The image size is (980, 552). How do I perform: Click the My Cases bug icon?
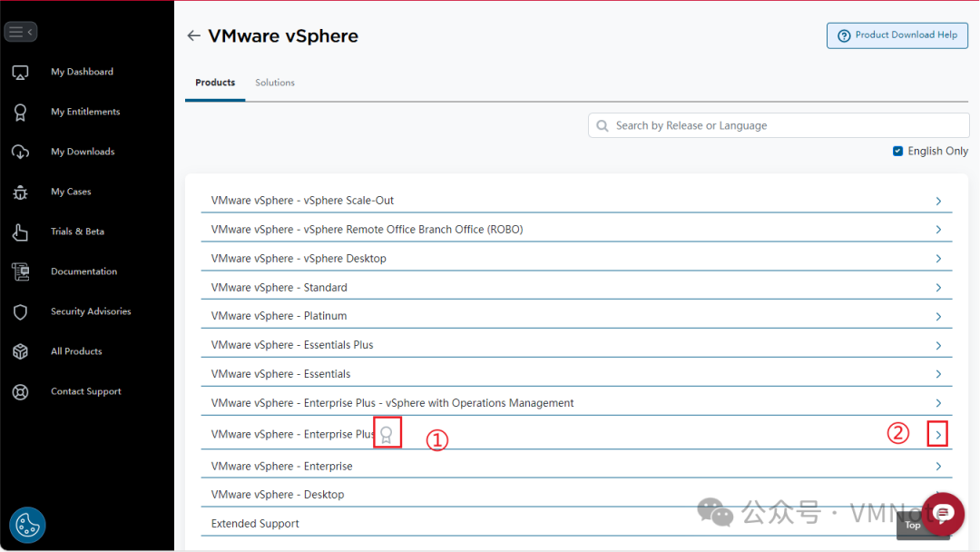coord(20,192)
